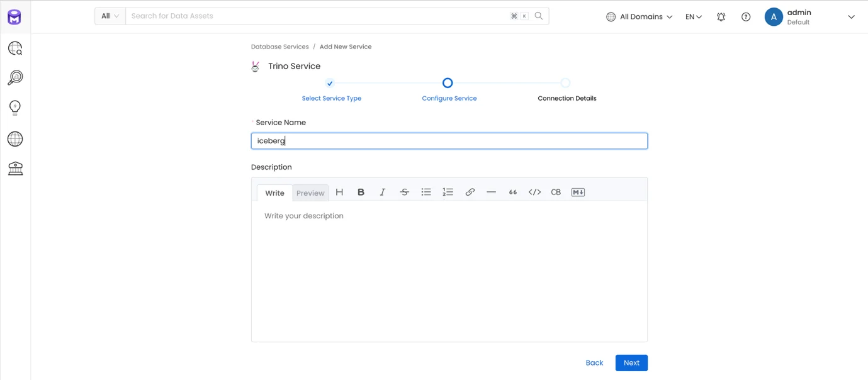
Task: Apply italic formatting in description editor
Action: pyautogui.click(x=382, y=192)
